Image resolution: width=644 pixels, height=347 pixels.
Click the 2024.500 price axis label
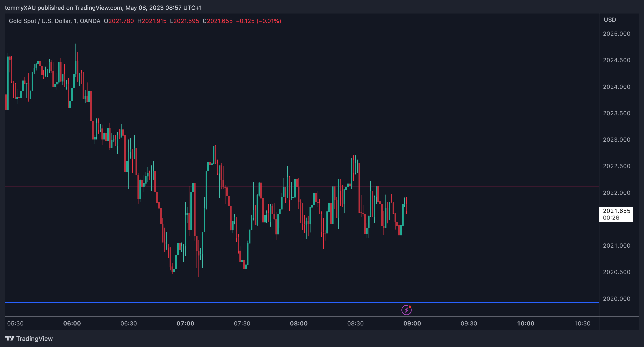click(x=617, y=60)
